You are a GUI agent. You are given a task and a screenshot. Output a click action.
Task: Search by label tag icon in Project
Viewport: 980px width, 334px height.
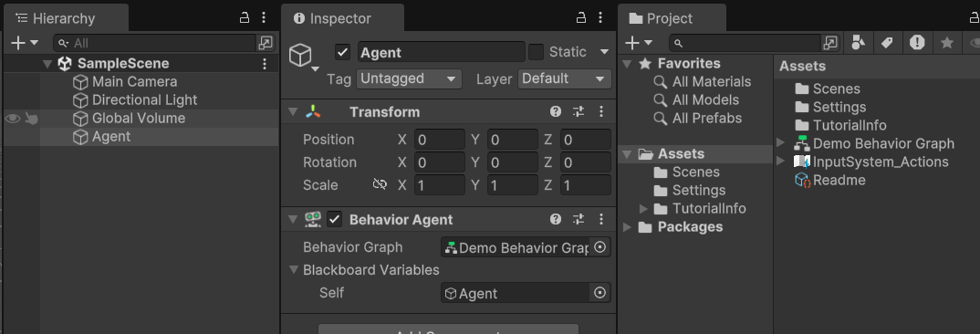pyautogui.click(x=887, y=43)
